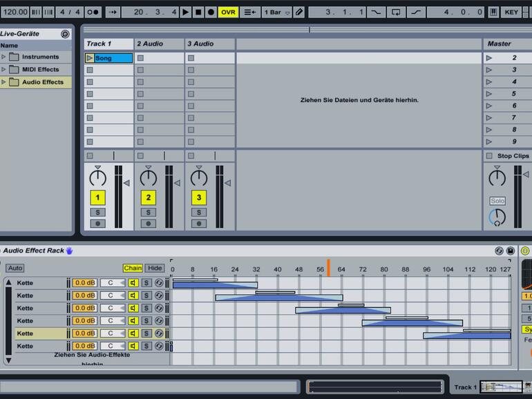532x399 pixels.
Task: Click the rack's hot-swap preset icon
Action: (499, 251)
